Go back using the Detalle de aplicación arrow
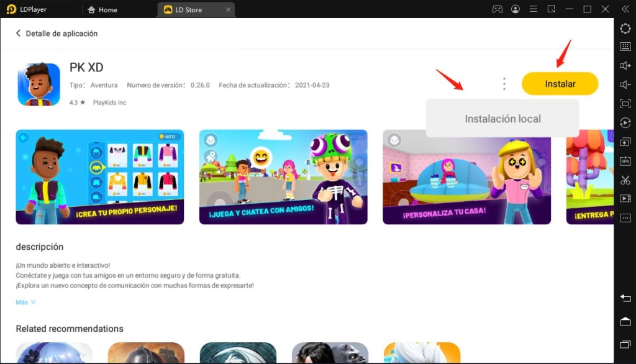 click(x=18, y=34)
